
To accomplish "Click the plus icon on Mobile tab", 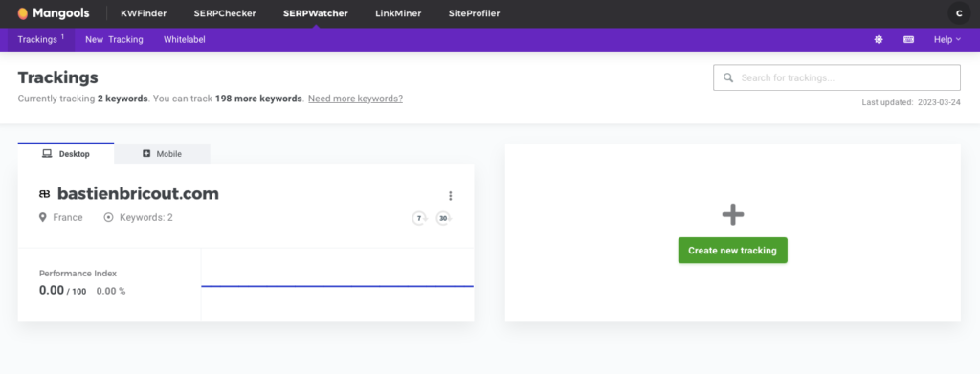I will pos(146,154).
